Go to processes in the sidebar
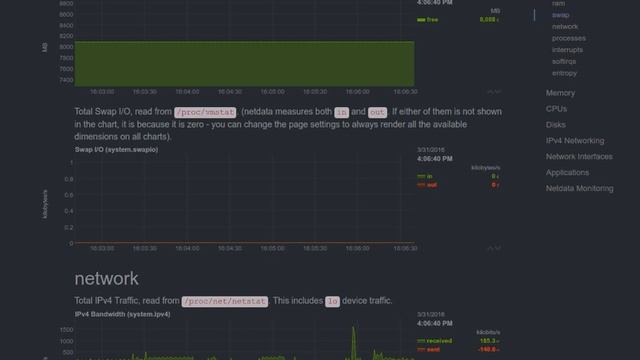Image resolution: width=640 pixels, height=360 pixels. pyautogui.click(x=569, y=38)
